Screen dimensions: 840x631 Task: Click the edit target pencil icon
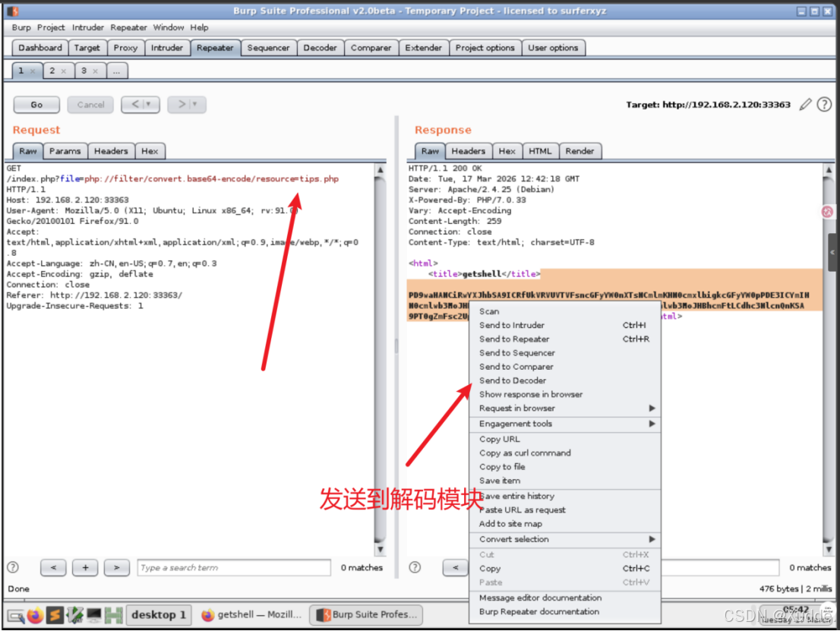pos(805,105)
